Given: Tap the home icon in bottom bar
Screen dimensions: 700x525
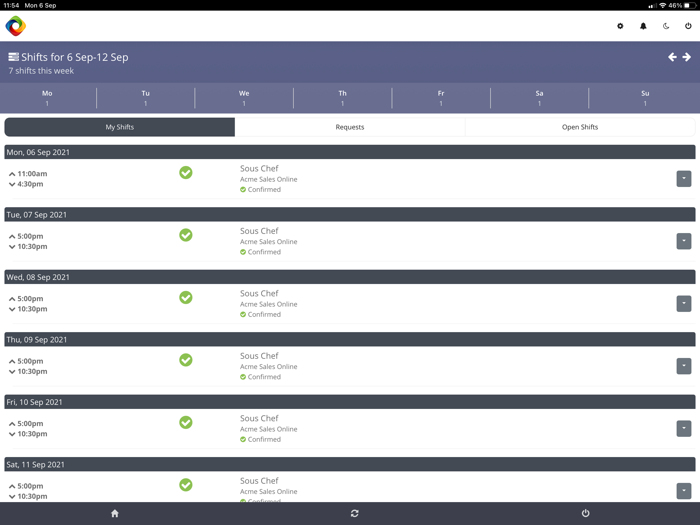Looking at the screenshot, I should click(115, 513).
